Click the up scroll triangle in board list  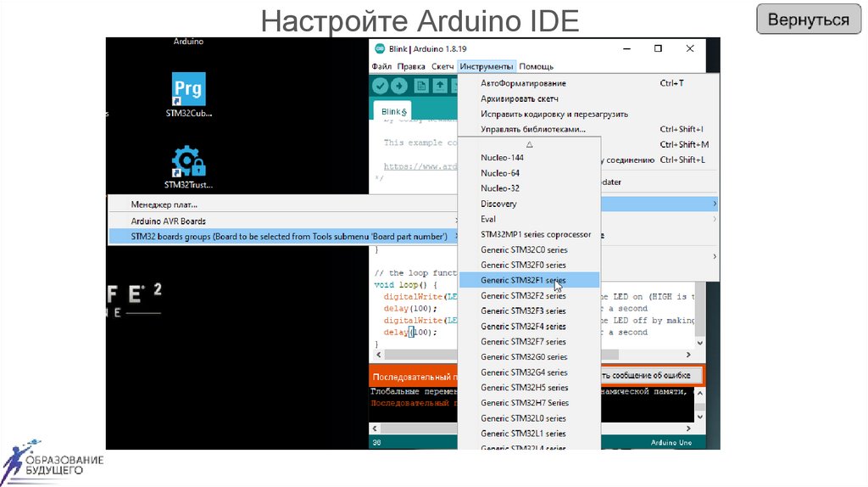coord(529,144)
